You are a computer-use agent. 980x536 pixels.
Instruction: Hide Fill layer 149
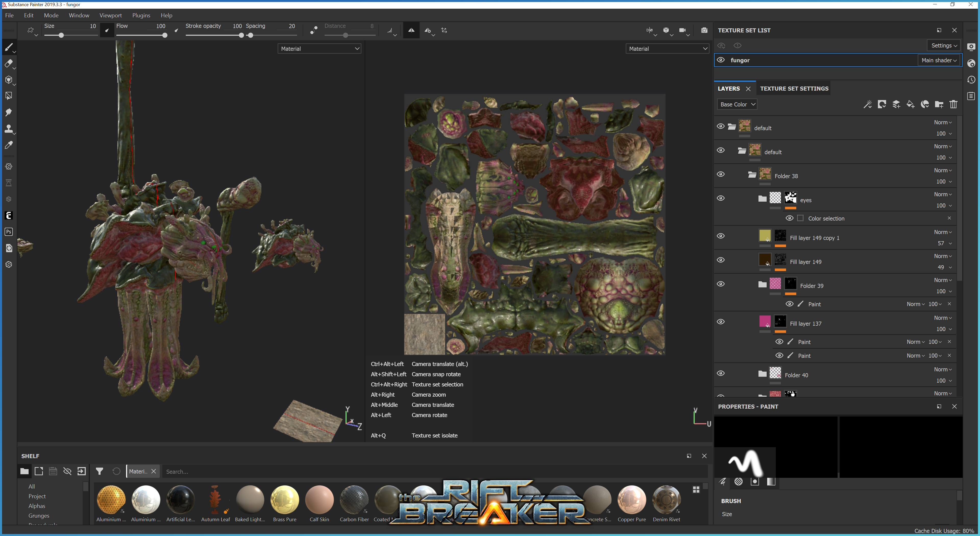(720, 260)
